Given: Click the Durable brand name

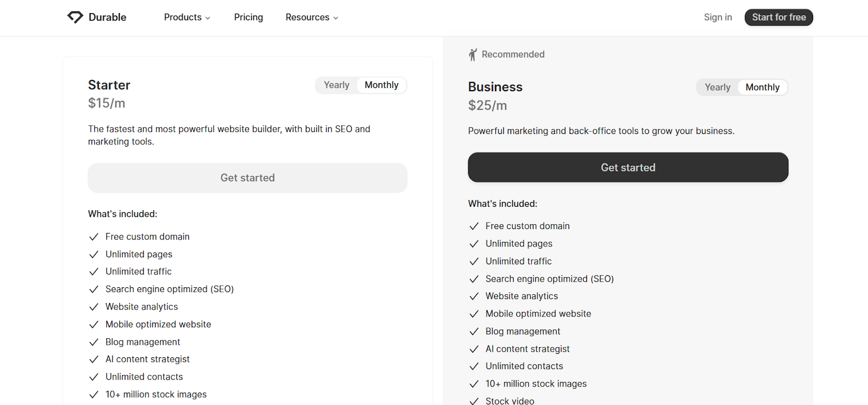Looking at the screenshot, I should [107, 17].
